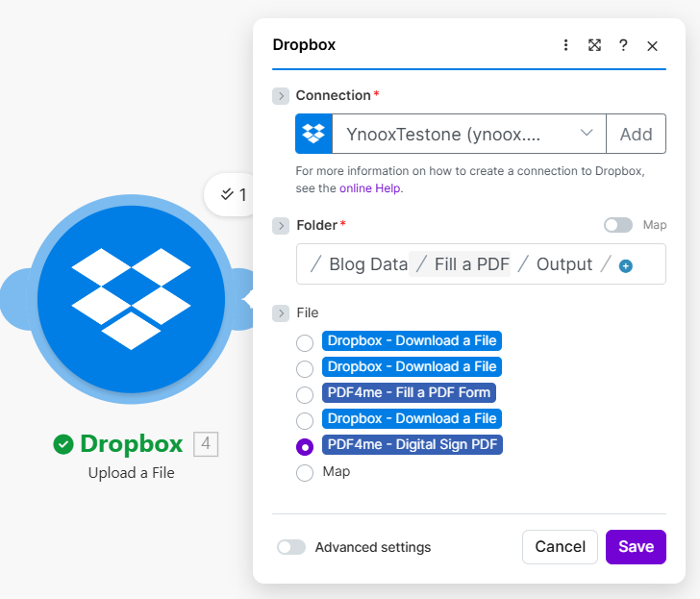This screenshot has height=599, width=700.
Task: Open the help question mark icon
Action: coord(623,45)
